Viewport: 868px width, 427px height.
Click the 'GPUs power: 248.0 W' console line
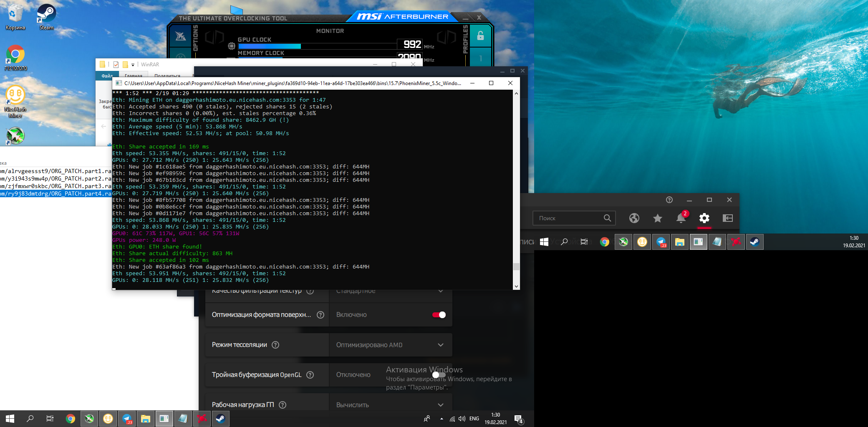[144, 240]
